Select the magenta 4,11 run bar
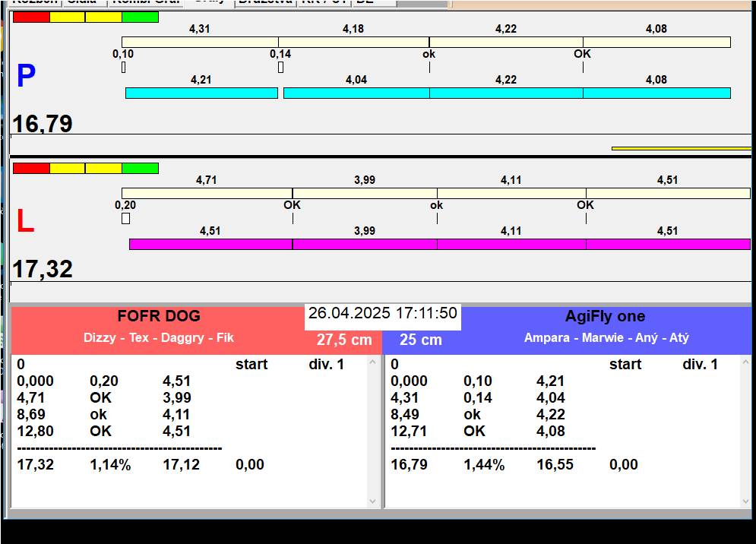Image resolution: width=756 pixels, height=544 pixels. pos(511,244)
